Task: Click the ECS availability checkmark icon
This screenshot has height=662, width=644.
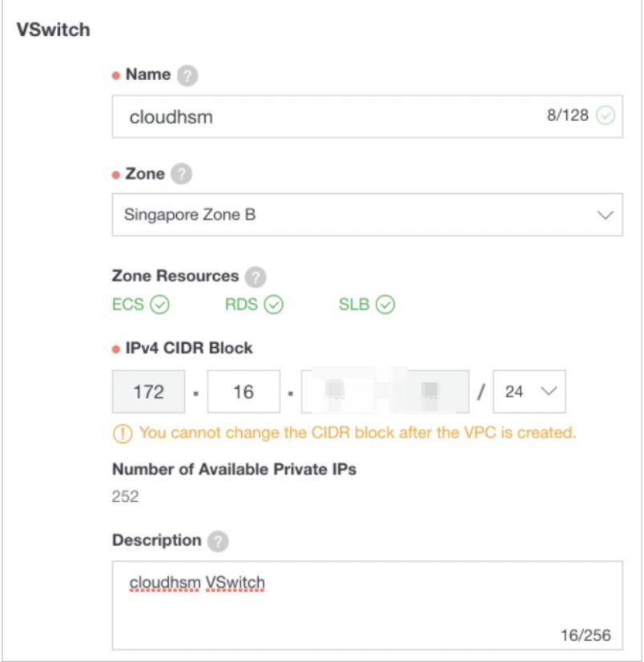Action: (160, 305)
